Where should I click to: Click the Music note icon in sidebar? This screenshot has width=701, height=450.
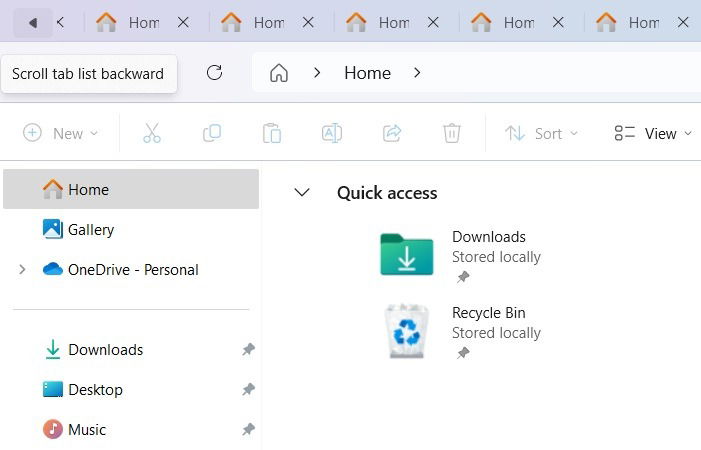coord(53,429)
